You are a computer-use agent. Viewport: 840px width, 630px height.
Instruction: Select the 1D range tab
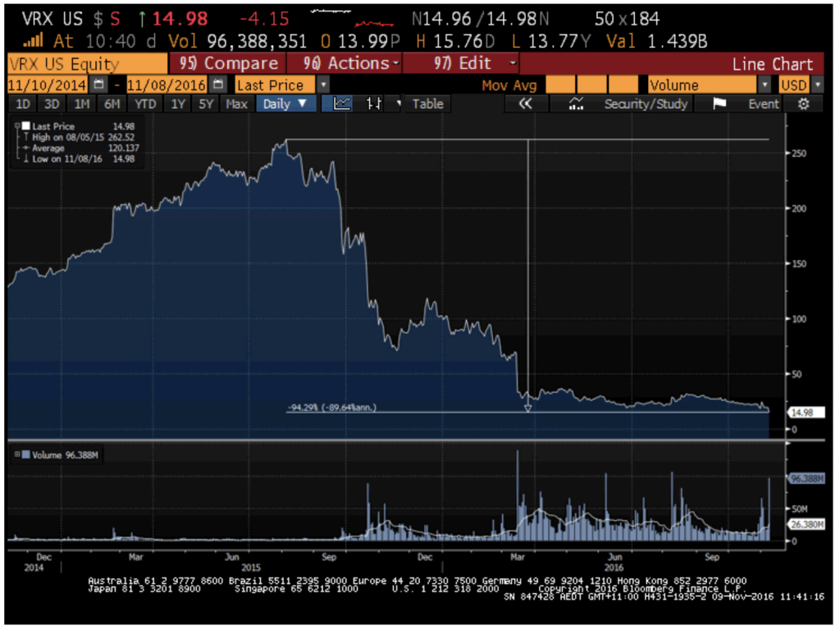[22, 103]
